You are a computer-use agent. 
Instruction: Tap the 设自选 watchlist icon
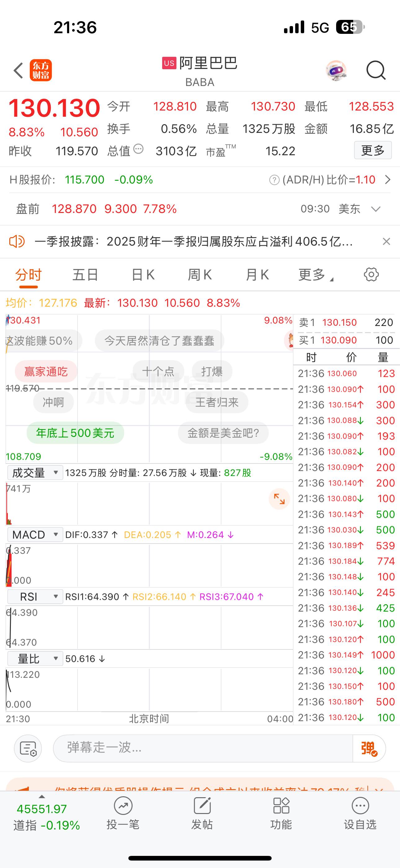coord(360,806)
